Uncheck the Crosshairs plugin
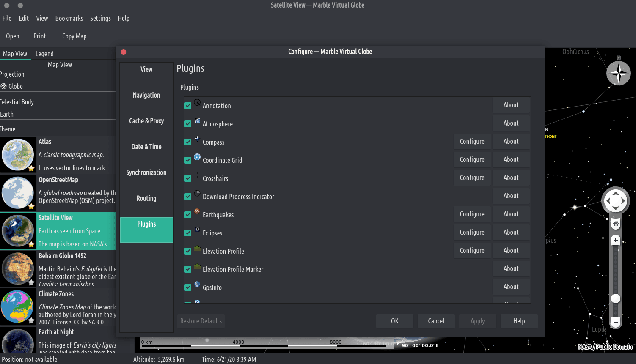Image resolution: width=636 pixels, height=364 pixels. 188,178
